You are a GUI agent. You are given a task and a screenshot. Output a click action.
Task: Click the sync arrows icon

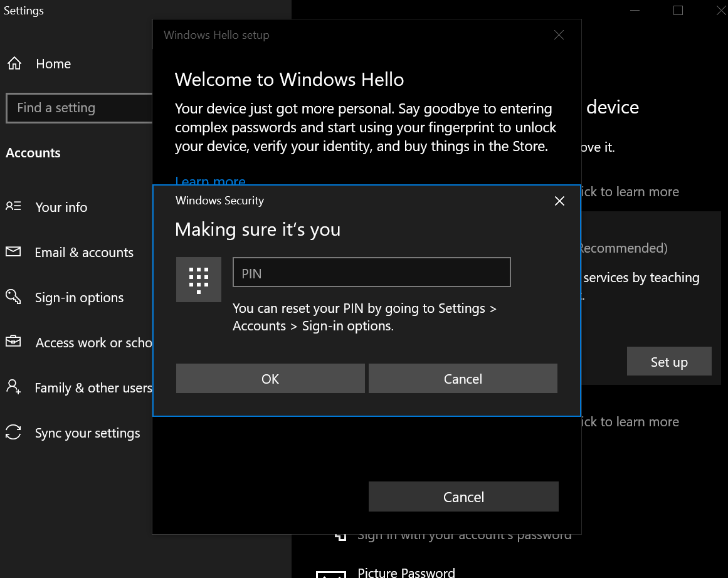click(13, 432)
